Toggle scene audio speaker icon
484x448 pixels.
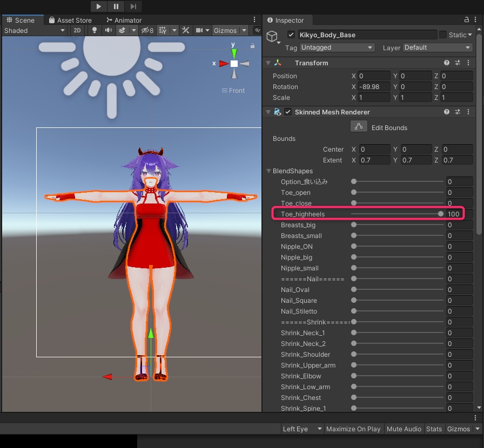(109, 30)
